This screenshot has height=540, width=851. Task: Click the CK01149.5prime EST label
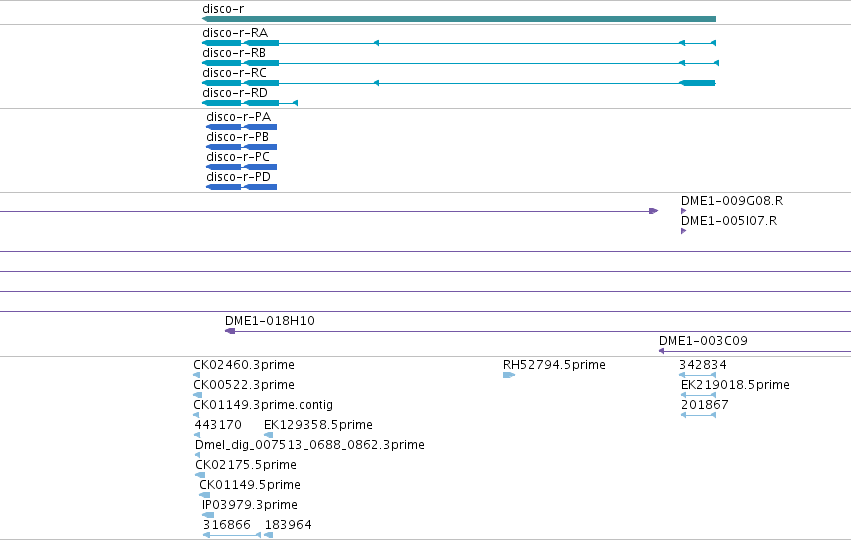[x=250, y=485]
